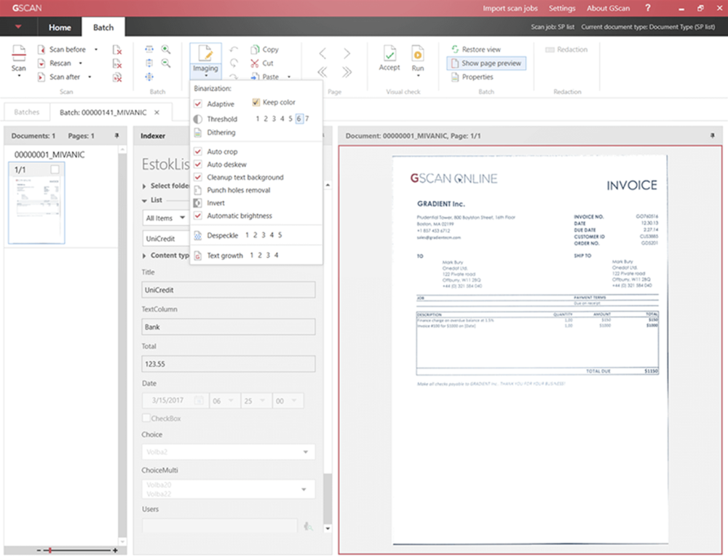Image resolution: width=728 pixels, height=560 pixels.
Task: Open Import scan jobs
Action: 510,8
